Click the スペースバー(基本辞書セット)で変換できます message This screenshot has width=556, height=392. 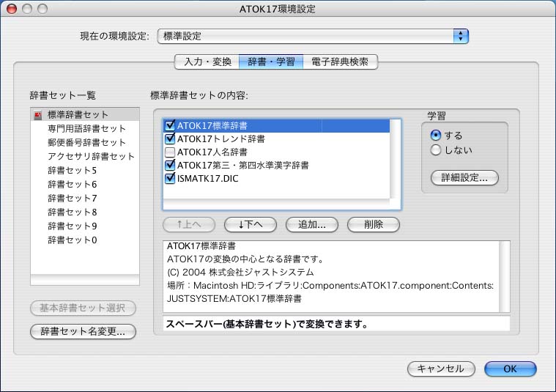(267, 324)
